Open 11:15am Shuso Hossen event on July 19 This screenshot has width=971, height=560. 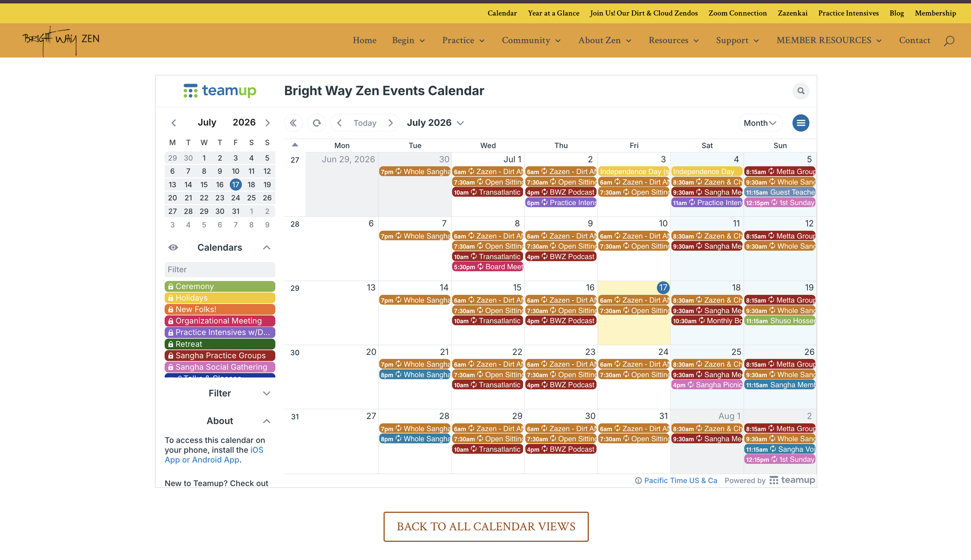pyautogui.click(x=780, y=321)
